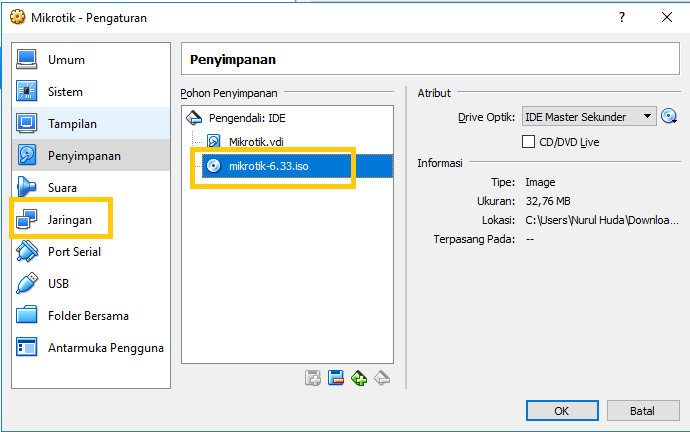
Task: Click the Lokasi path text
Action: pos(602,220)
